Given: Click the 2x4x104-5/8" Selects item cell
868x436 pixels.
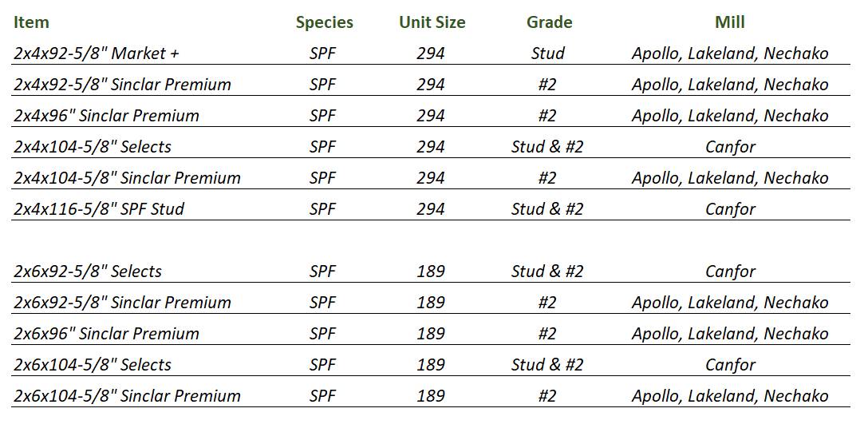Looking at the screenshot, I should (93, 147).
